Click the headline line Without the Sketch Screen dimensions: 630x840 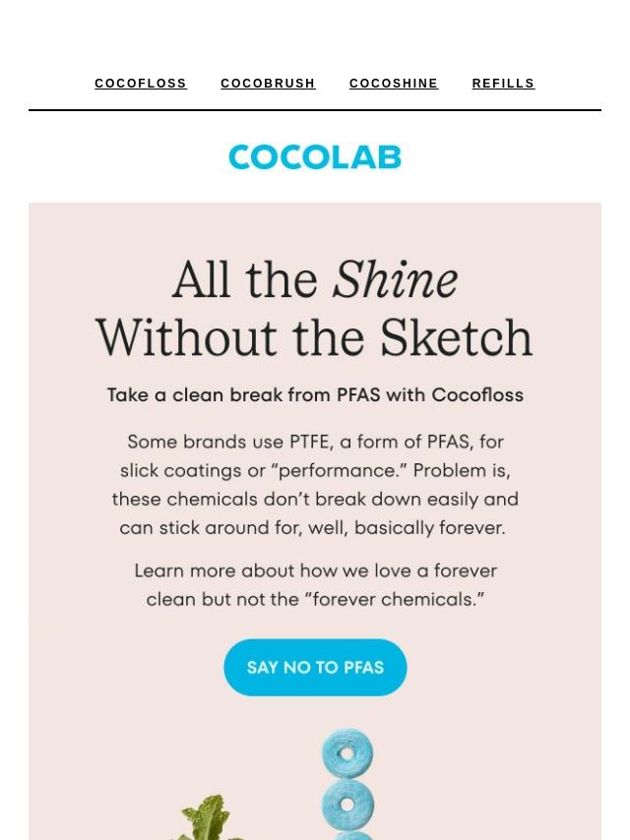[x=314, y=338]
